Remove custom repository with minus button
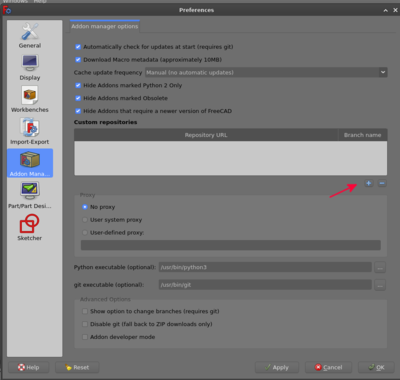The image size is (400, 380). (x=382, y=183)
